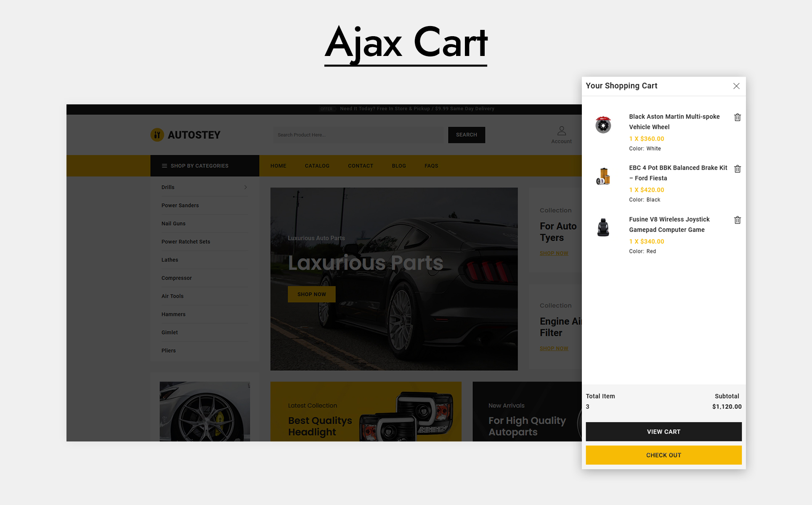Open the Catalog menu item
The height and width of the screenshot is (505, 812).
point(317,166)
